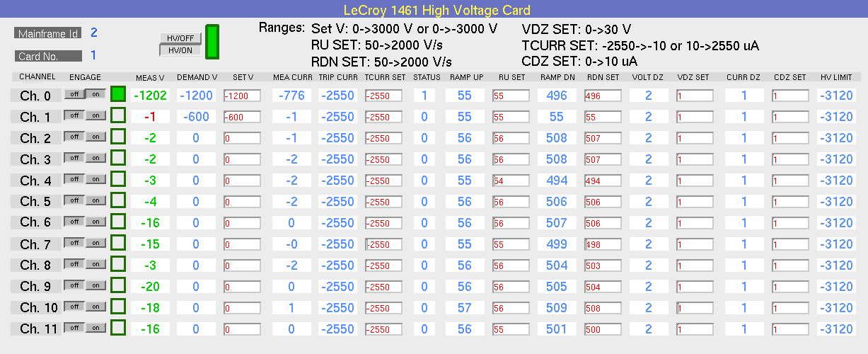Switch Ch. 1 engage to on
Image resolution: width=868 pixels, height=354 pixels.
click(96, 115)
